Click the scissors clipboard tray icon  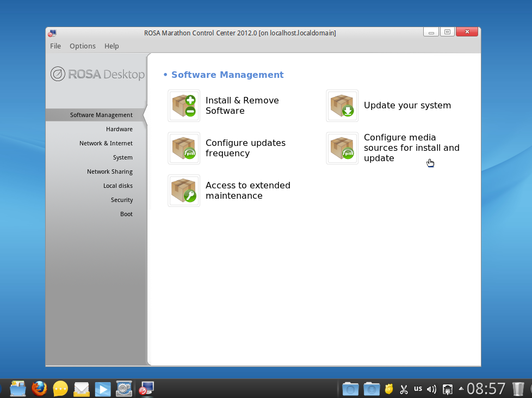[x=404, y=389]
